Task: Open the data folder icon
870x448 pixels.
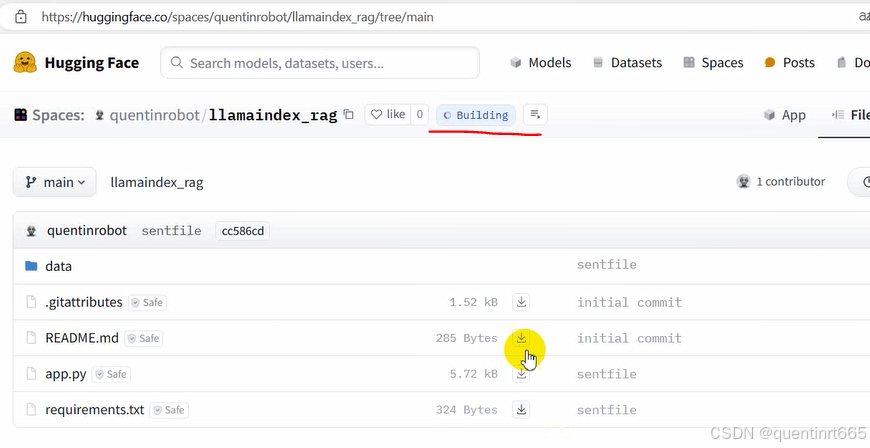Action: pos(32,266)
